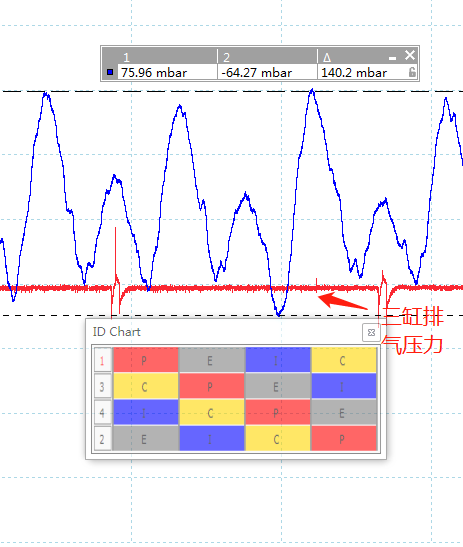Screen dimensions: 463x547
Task: Close the ruler measurement legend
Action: pos(410,55)
